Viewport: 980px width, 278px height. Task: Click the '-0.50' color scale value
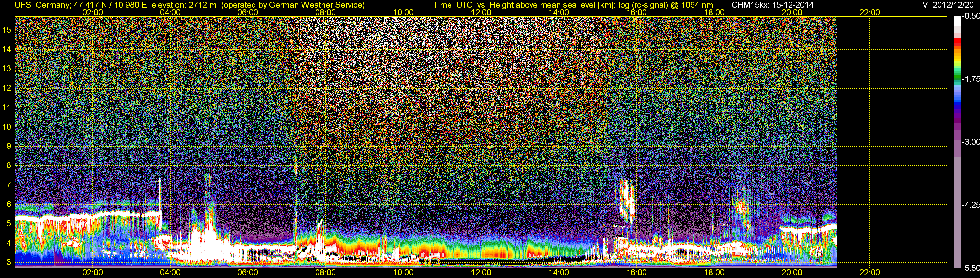pos(971,16)
